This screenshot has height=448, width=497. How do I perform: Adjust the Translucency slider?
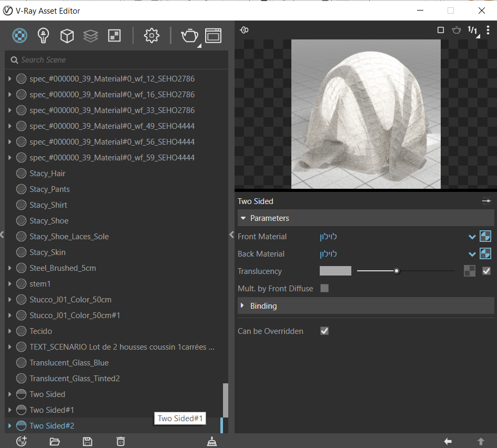pos(396,271)
